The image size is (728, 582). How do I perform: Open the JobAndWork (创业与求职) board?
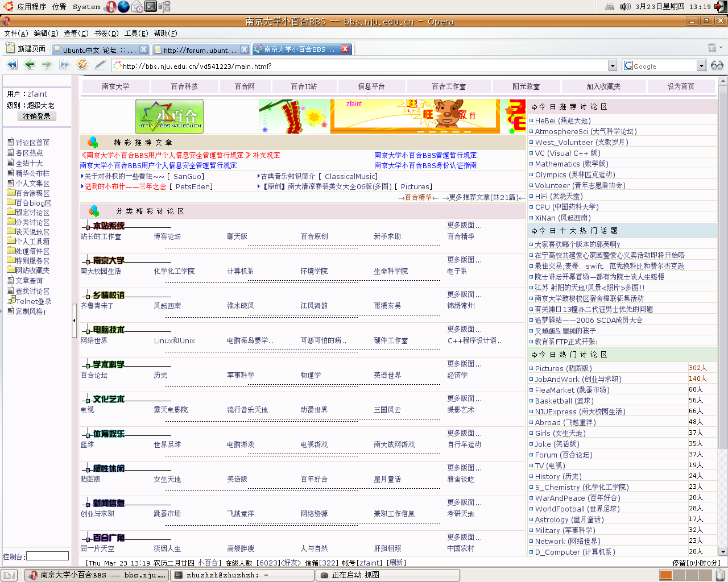coord(578,379)
